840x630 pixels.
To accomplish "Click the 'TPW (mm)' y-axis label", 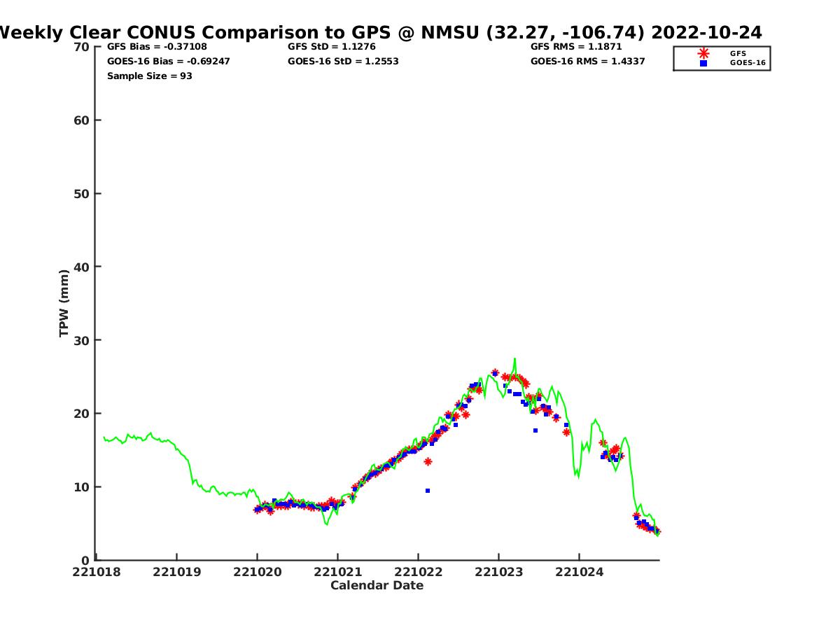I will [x=64, y=303].
